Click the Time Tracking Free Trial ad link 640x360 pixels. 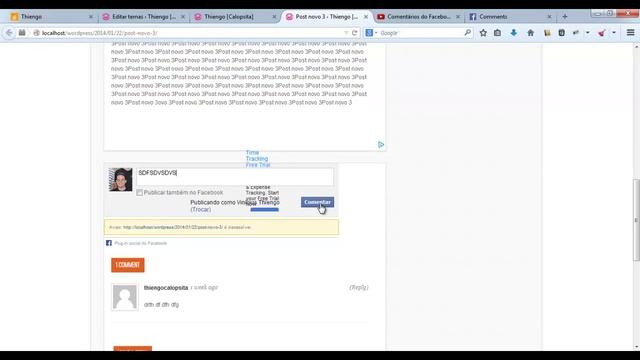click(258, 159)
